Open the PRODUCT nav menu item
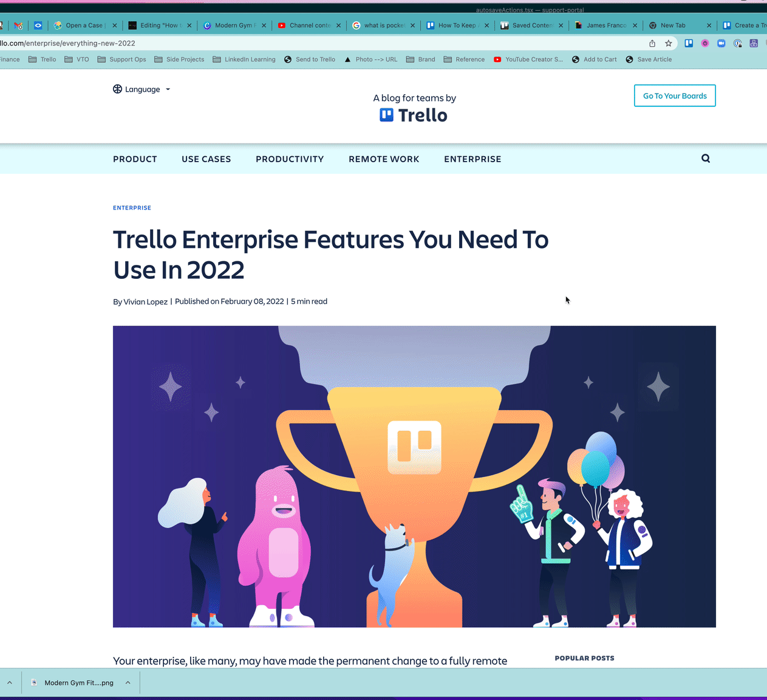The image size is (767, 700). [135, 159]
